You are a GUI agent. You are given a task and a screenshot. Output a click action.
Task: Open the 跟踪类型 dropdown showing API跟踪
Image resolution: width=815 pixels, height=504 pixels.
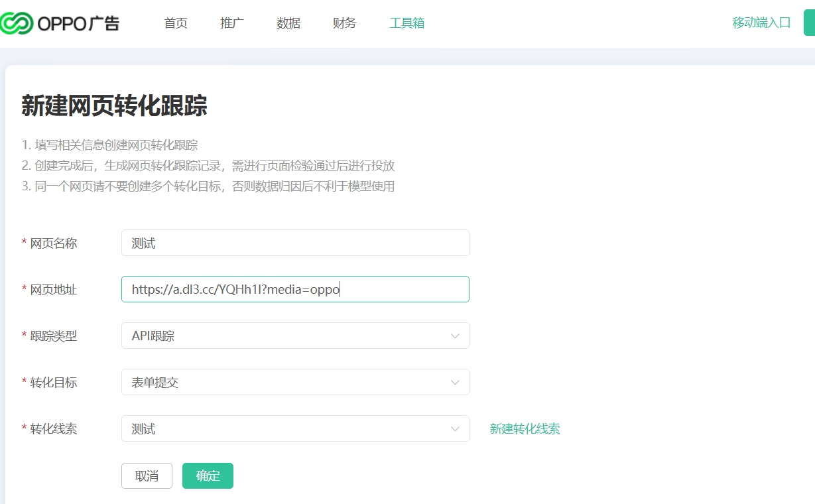click(x=295, y=336)
